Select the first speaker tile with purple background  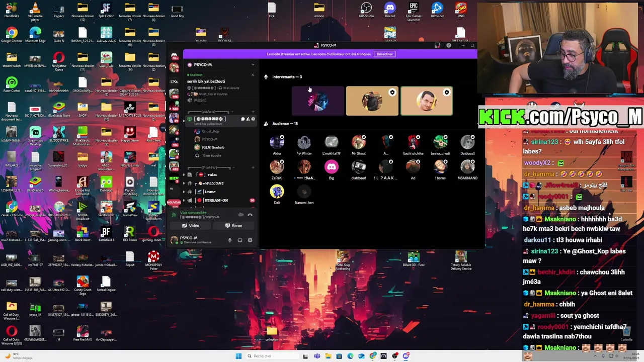pyautogui.click(x=318, y=101)
